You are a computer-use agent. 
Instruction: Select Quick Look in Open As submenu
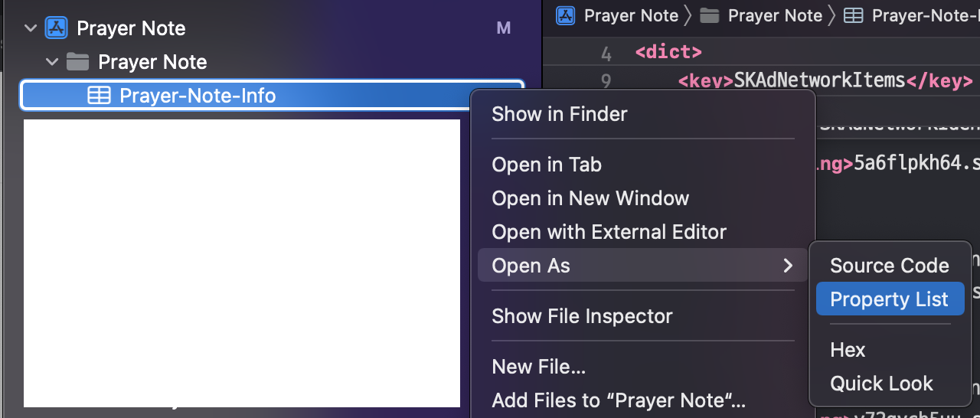tap(881, 384)
